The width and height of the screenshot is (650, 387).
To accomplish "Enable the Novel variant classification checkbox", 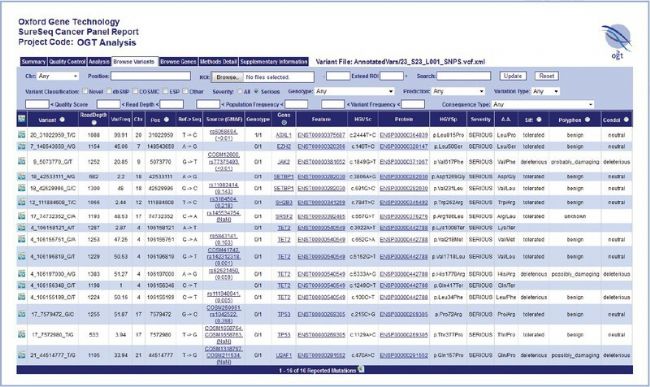I will pyautogui.click(x=85, y=91).
